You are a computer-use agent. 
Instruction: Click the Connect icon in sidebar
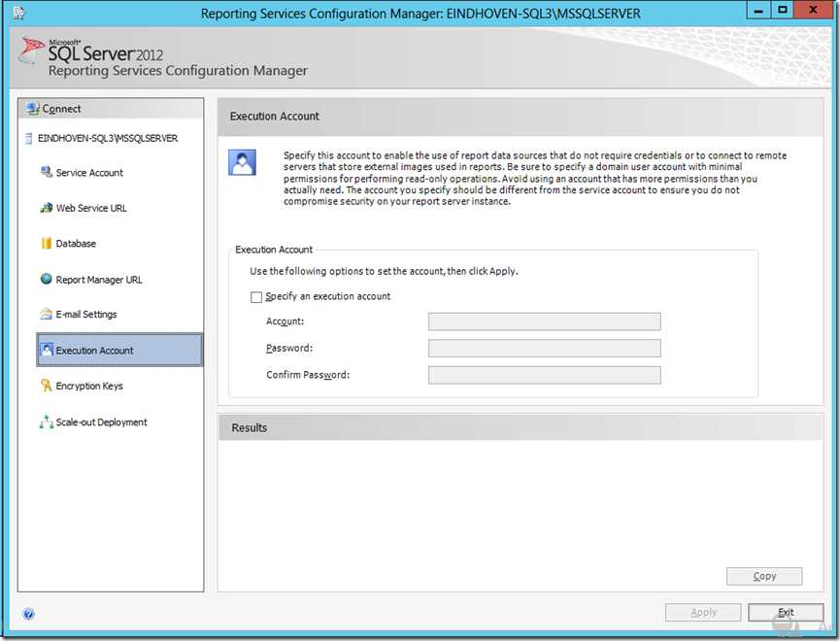33,109
